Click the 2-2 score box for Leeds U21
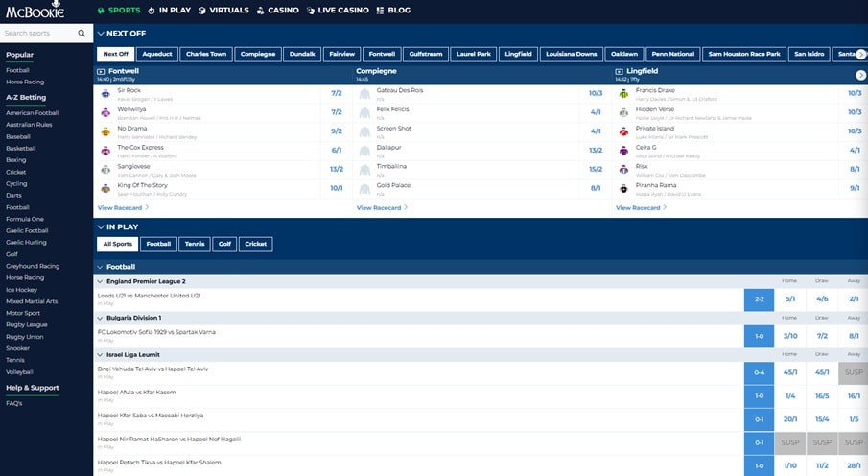Image resolution: width=868 pixels, height=476 pixels. point(759,299)
